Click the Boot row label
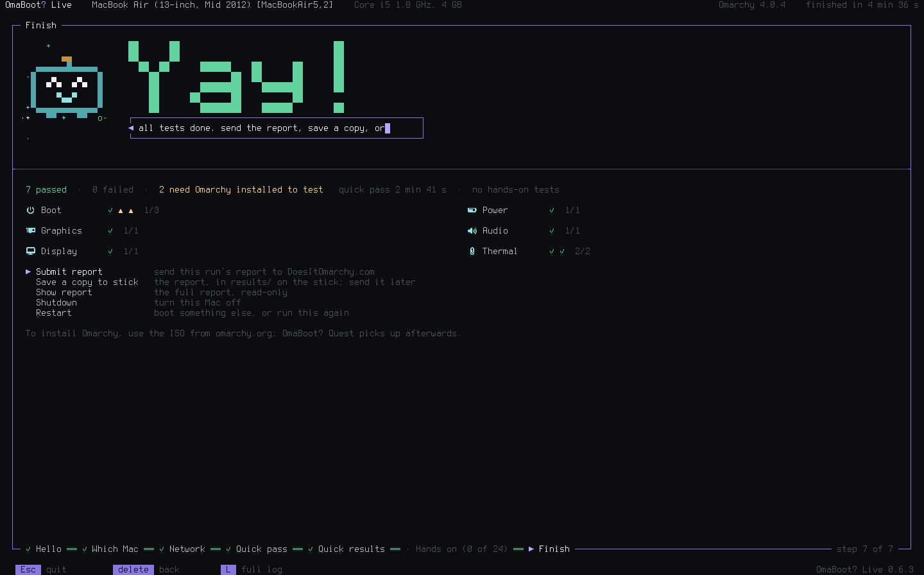The height and width of the screenshot is (575, 924). 51,210
